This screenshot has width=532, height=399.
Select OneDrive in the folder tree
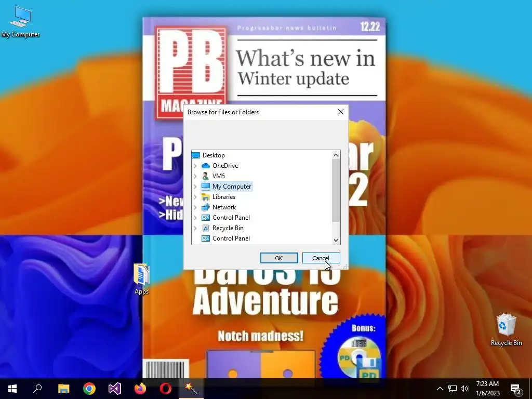225,166
